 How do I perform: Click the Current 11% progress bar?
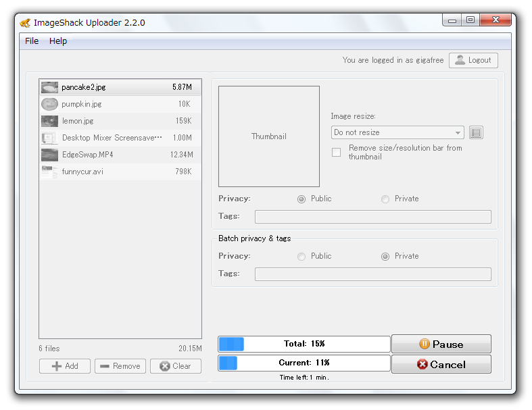tap(304, 363)
